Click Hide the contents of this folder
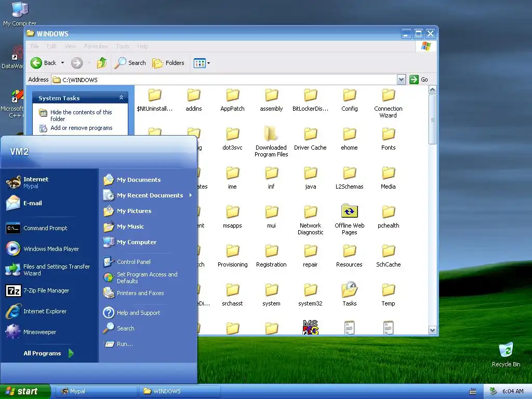 pos(81,115)
